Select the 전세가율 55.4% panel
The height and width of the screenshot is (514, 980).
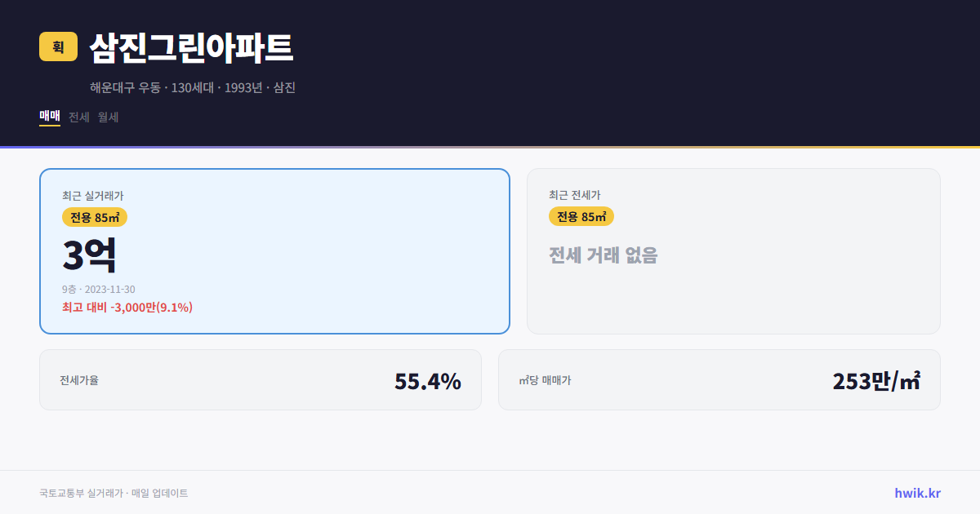[261, 379]
